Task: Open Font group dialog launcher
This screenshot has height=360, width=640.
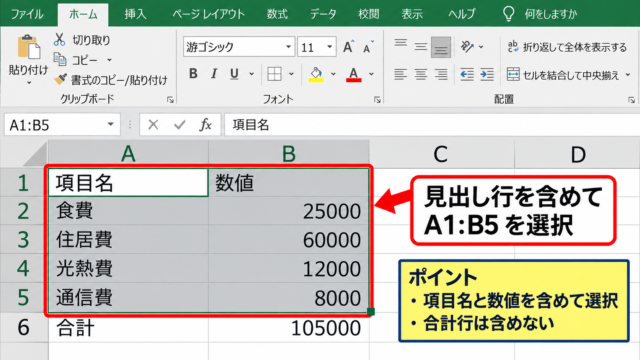Action: (377, 99)
